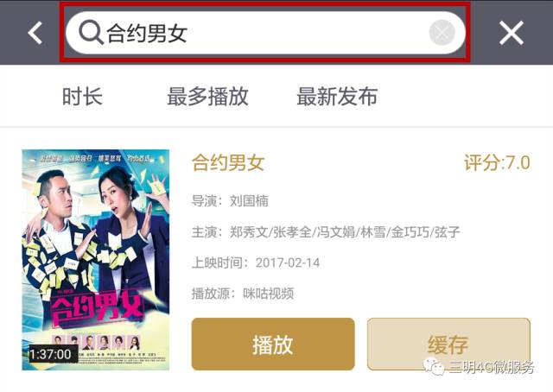Click the 缓存 download button
553x392 pixels.
[448, 344]
